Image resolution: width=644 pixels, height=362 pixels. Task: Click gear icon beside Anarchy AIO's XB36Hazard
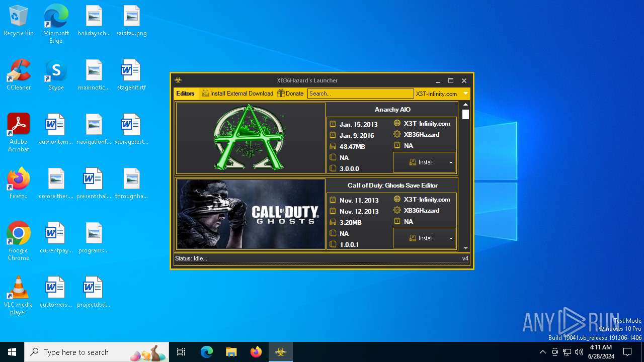[x=397, y=134]
